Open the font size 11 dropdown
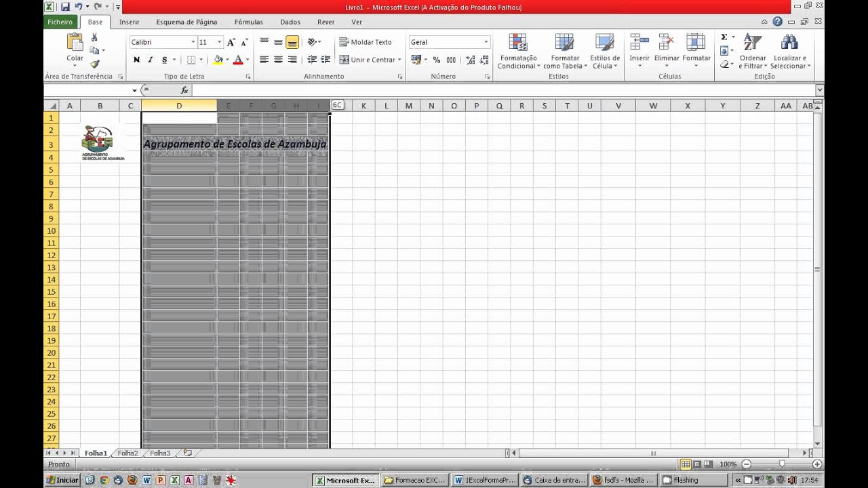 [x=219, y=42]
